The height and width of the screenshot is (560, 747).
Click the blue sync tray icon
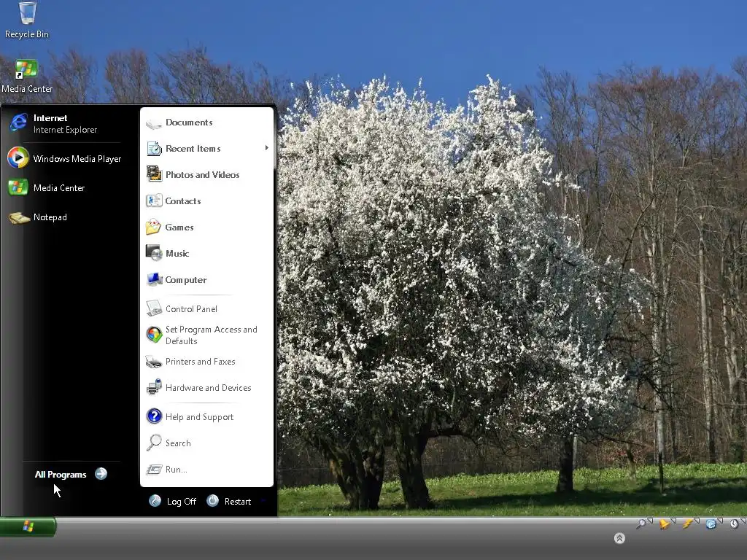[x=711, y=524]
